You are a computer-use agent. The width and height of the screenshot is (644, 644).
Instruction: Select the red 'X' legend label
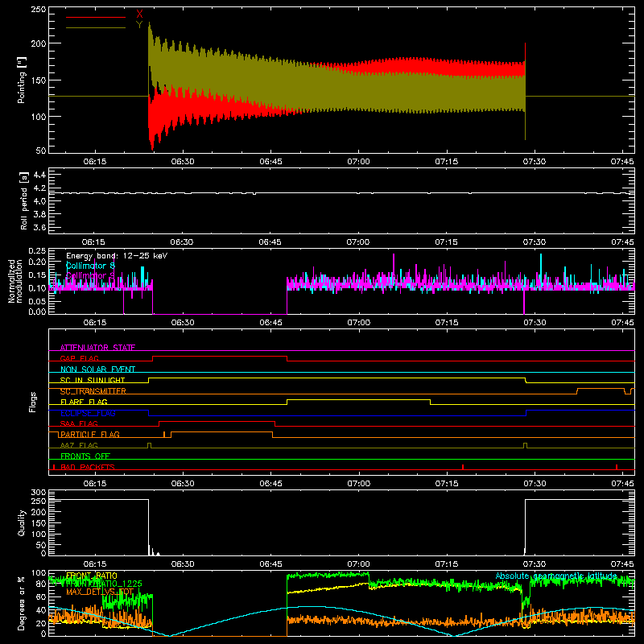click(x=139, y=14)
